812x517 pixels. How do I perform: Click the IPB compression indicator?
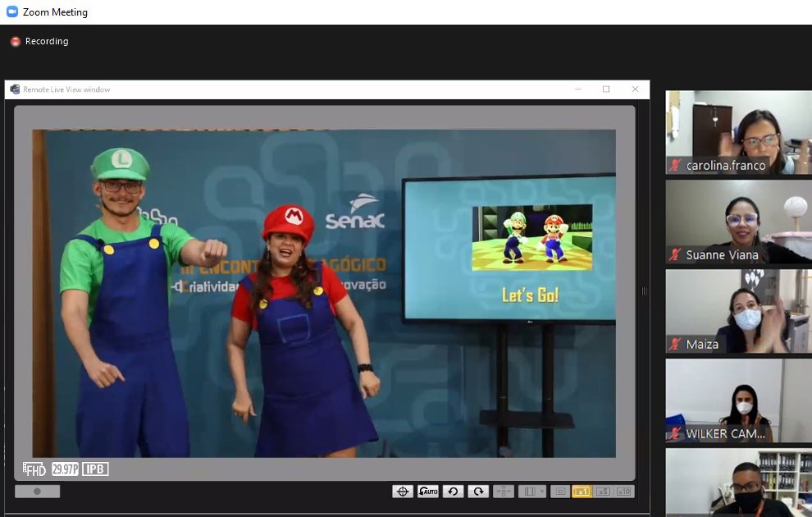[x=95, y=469]
